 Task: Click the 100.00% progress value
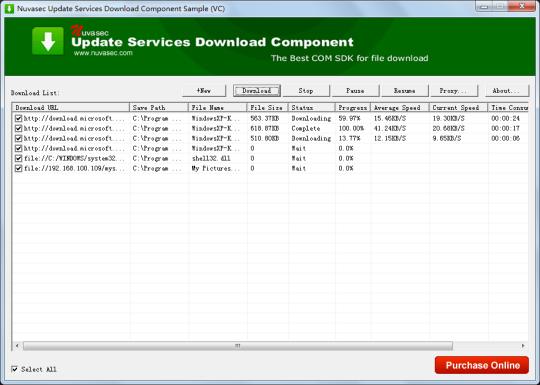[x=351, y=128]
